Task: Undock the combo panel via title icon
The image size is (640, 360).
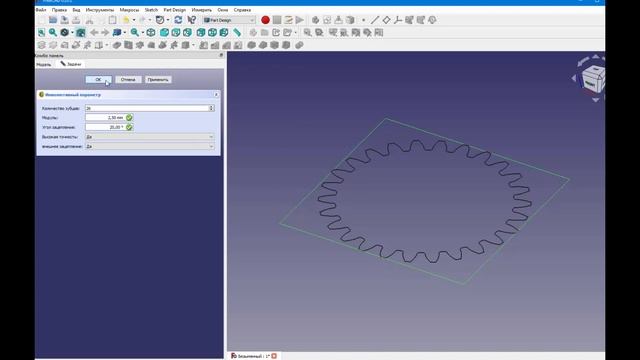Action: [x=221, y=55]
